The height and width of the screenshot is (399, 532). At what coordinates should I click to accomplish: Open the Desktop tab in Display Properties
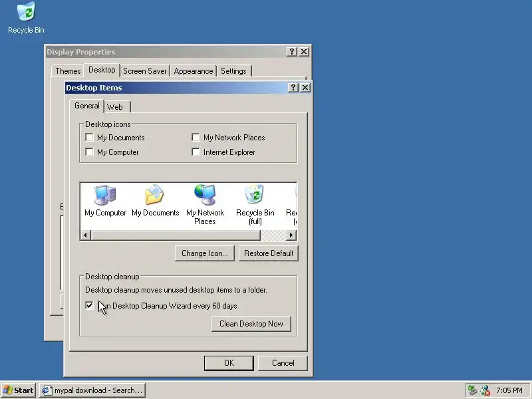tap(102, 70)
